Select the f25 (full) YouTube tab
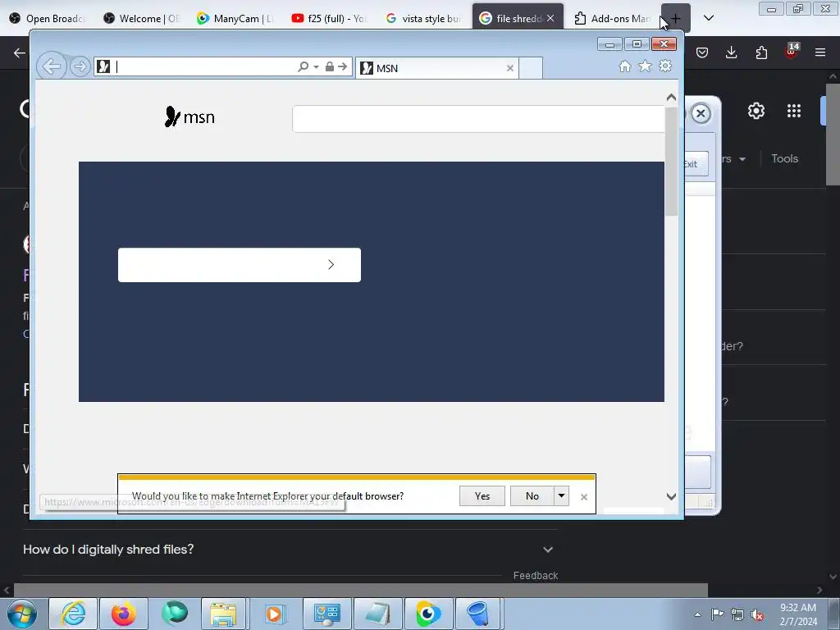Image resolution: width=840 pixels, height=630 pixels. click(x=330, y=18)
